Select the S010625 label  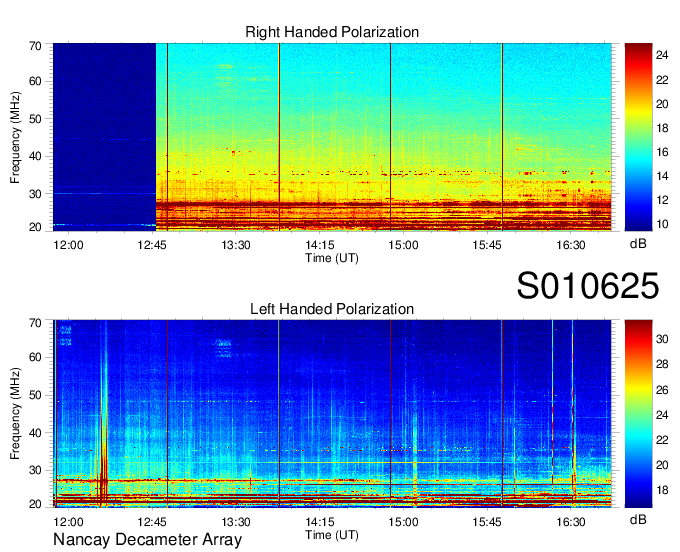(588, 286)
